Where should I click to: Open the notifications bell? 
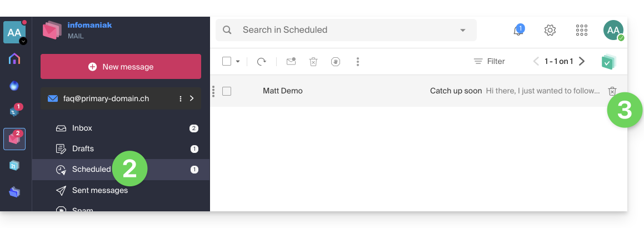(x=518, y=31)
